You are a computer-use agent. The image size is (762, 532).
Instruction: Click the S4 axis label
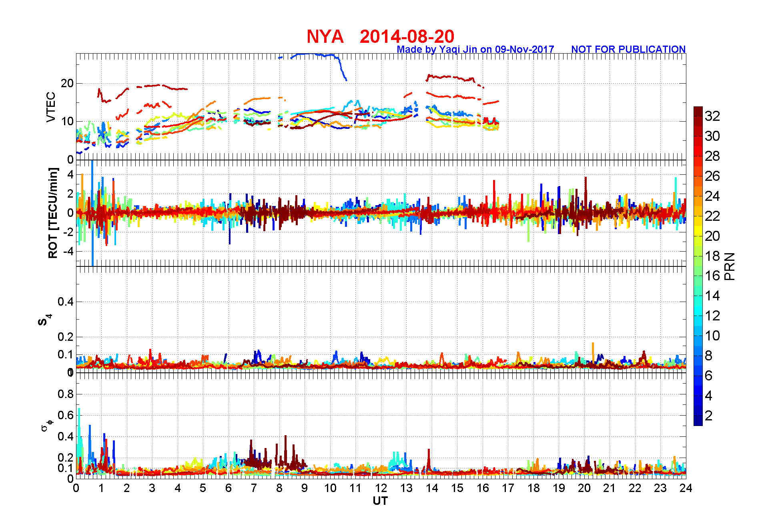point(44,320)
